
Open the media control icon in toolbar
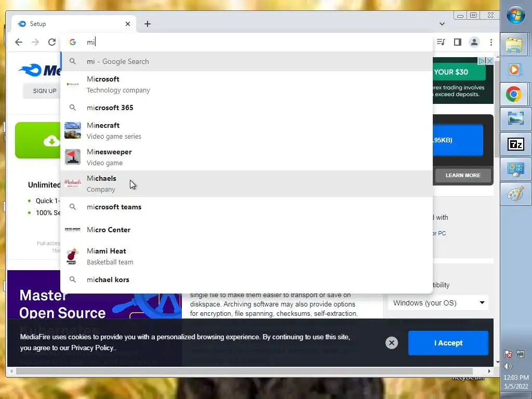[x=441, y=42]
